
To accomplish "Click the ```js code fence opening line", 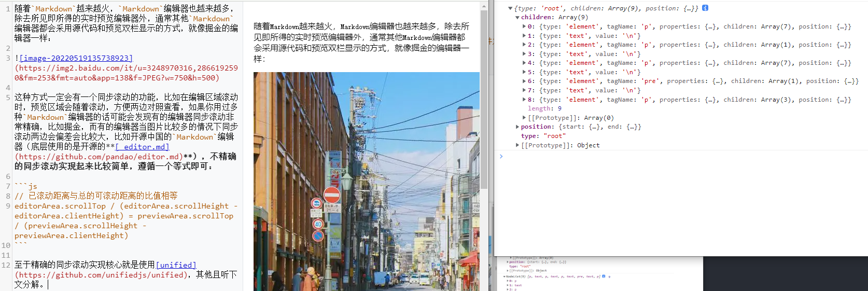I will click(26, 186).
